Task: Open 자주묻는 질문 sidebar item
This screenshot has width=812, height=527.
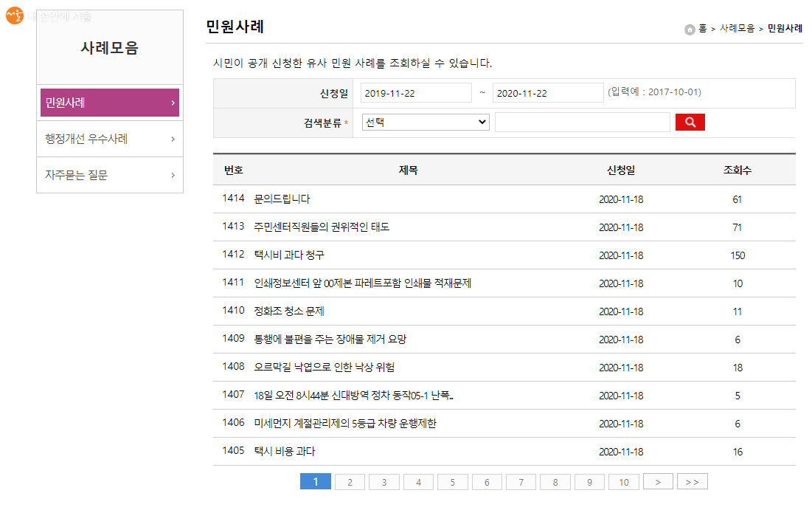Action: coord(109,175)
